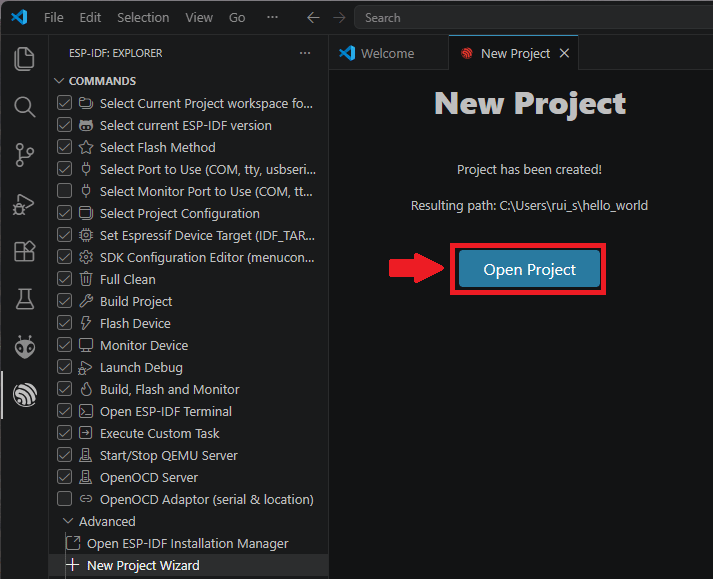Viewport: 713px width, 579px height.
Task: Open the Testing flask view
Action: 25,299
